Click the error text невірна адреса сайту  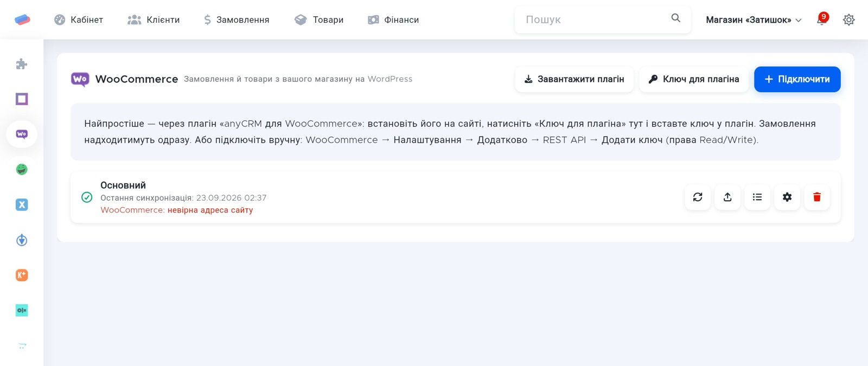coord(210,210)
